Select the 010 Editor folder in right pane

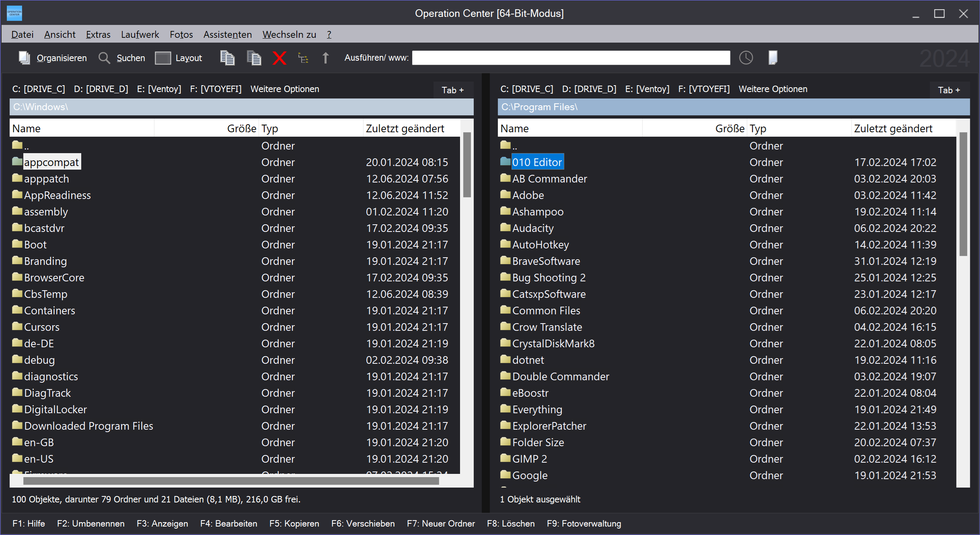537,162
